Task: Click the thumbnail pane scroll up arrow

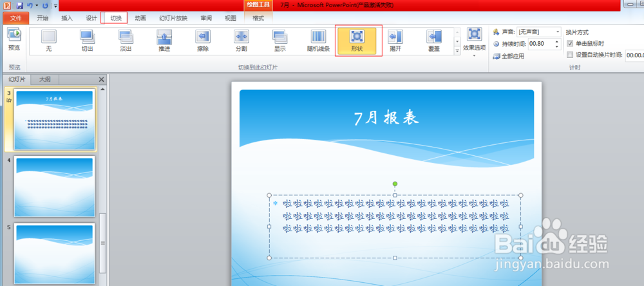Action: (102, 89)
